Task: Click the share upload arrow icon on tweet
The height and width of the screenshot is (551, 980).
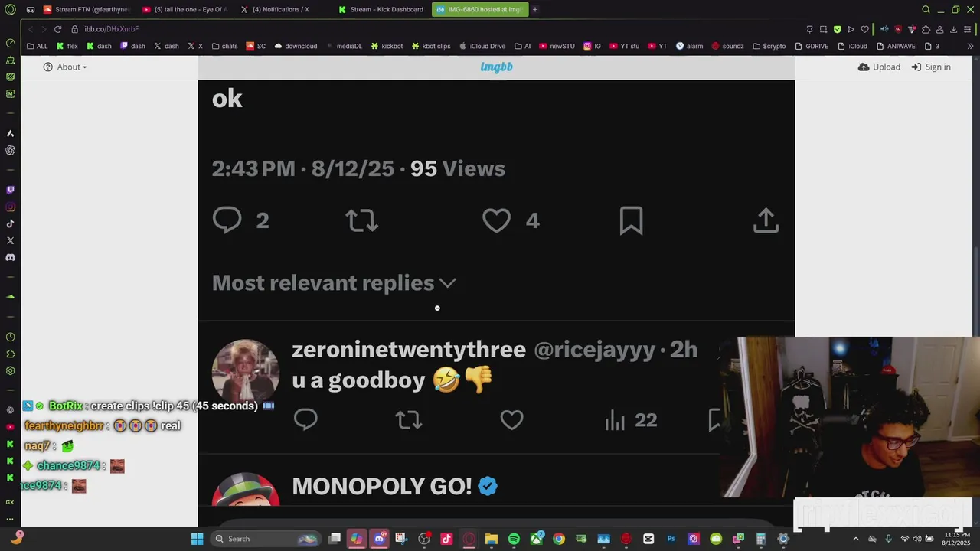Action: [x=766, y=220]
